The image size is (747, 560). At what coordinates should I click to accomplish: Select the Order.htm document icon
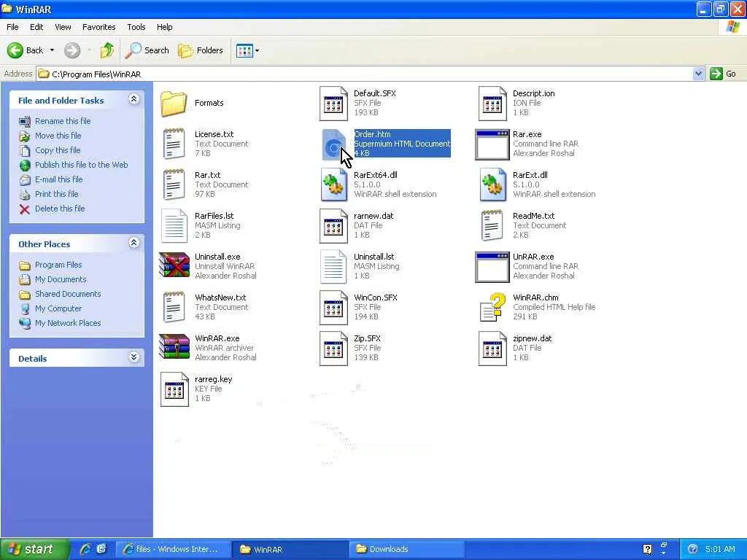(x=333, y=144)
